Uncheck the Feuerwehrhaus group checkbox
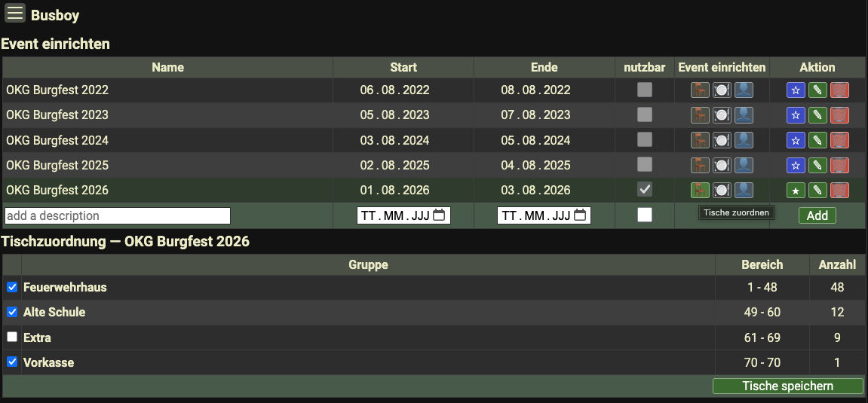The image size is (868, 403). coord(12,287)
